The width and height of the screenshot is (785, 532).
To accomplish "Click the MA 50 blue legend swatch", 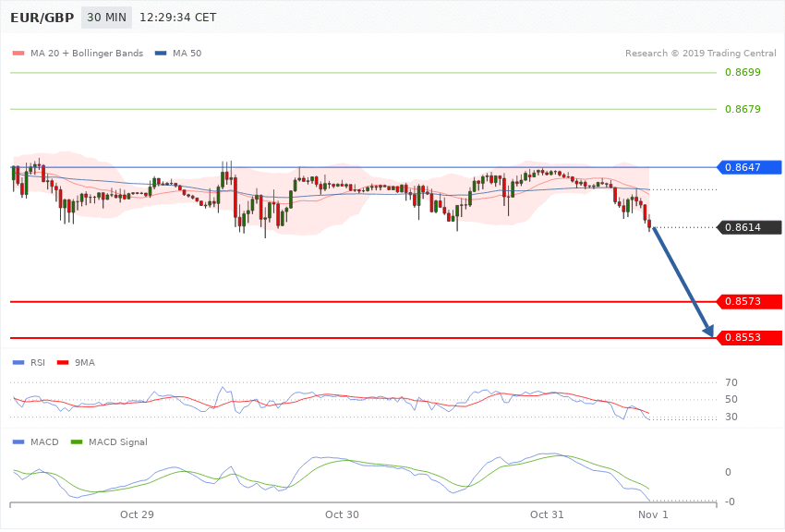I will click(x=161, y=53).
